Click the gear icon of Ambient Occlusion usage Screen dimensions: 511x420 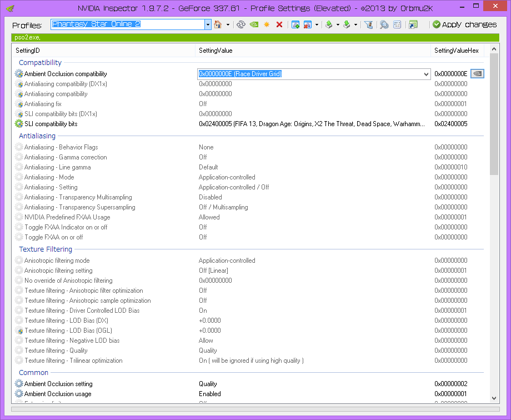coord(19,393)
